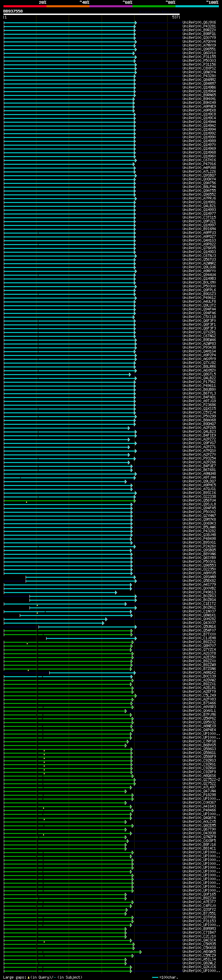This screenshot has width=222, height=980.
Task: Open hit label UniRef100_A8XWK5
Action: coord(199,951)
